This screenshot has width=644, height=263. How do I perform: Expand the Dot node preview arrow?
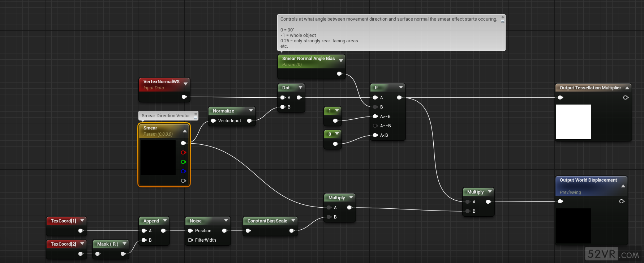point(300,88)
